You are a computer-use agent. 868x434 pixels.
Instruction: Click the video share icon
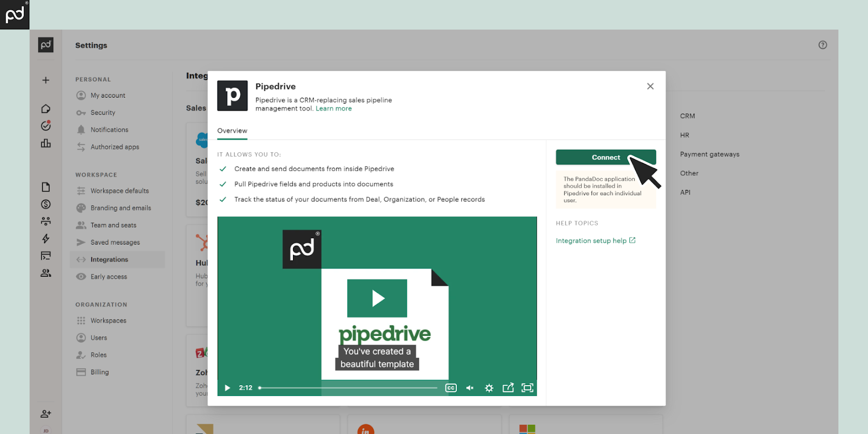(508, 387)
